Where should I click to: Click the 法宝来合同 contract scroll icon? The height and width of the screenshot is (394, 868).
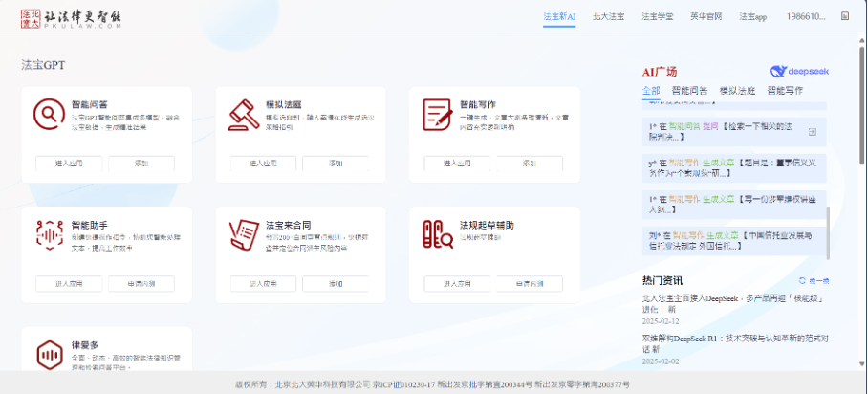pyautogui.click(x=244, y=235)
